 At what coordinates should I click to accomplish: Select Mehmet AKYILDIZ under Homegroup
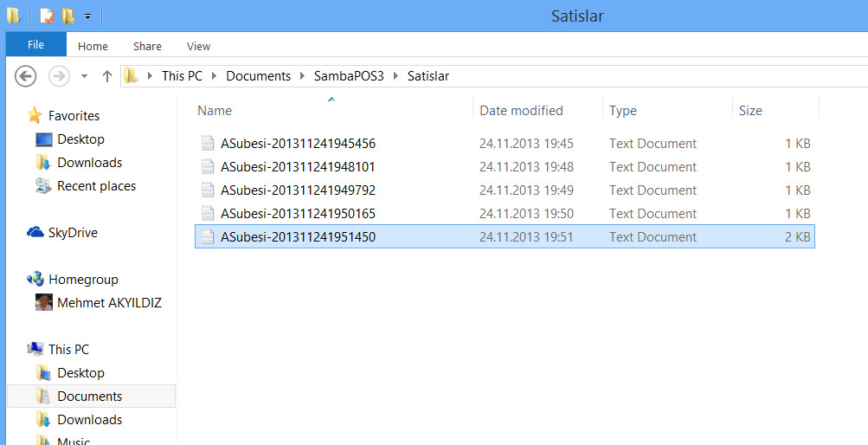point(109,303)
